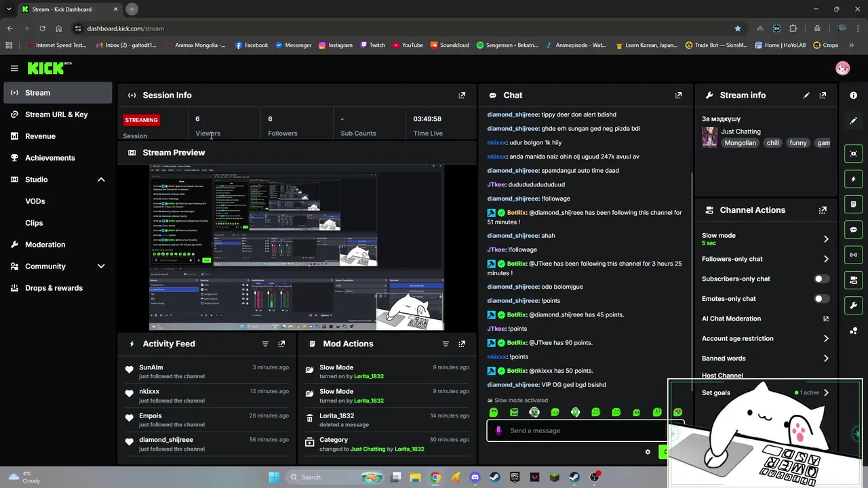Open Drops & rewards page
The height and width of the screenshot is (488, 868).
click(x=58, y=288)
